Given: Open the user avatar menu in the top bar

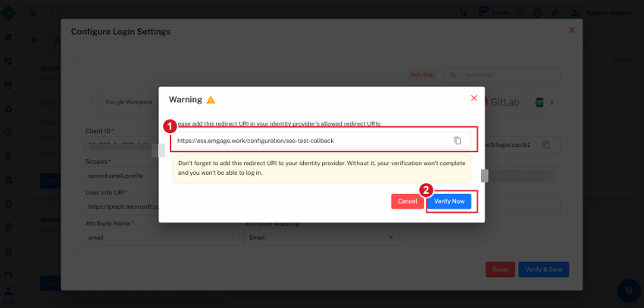Looking at the screenshot, I should [x=574, y=13].
